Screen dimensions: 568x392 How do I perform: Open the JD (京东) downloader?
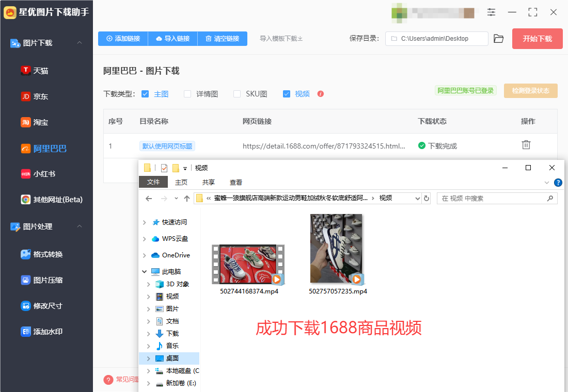coord(35,96)
